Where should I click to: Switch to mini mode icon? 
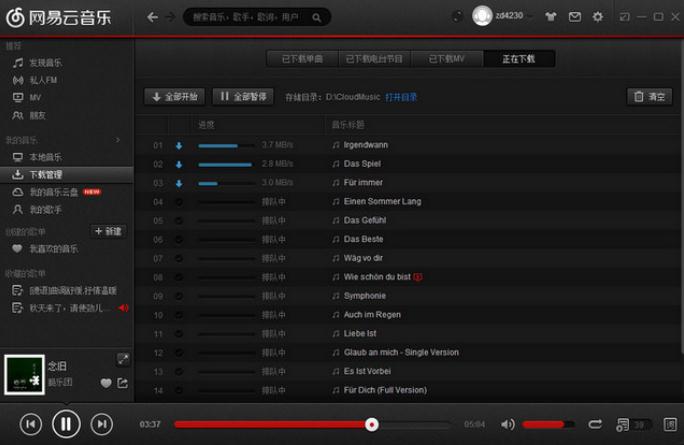pos(625,17)
